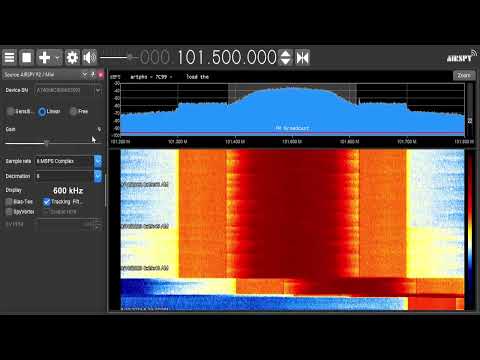Toggle the center tuning style icon
480x360 pixels.
(x=303, y=57)
